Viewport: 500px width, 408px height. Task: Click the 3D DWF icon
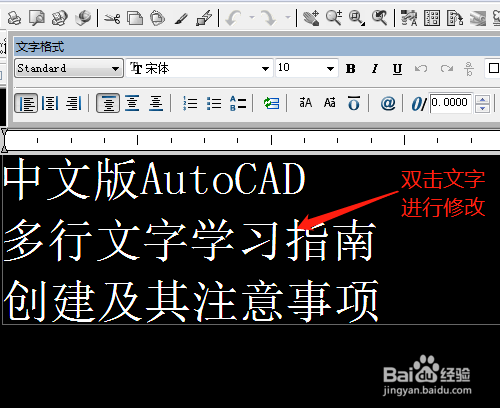coord(83,18)
